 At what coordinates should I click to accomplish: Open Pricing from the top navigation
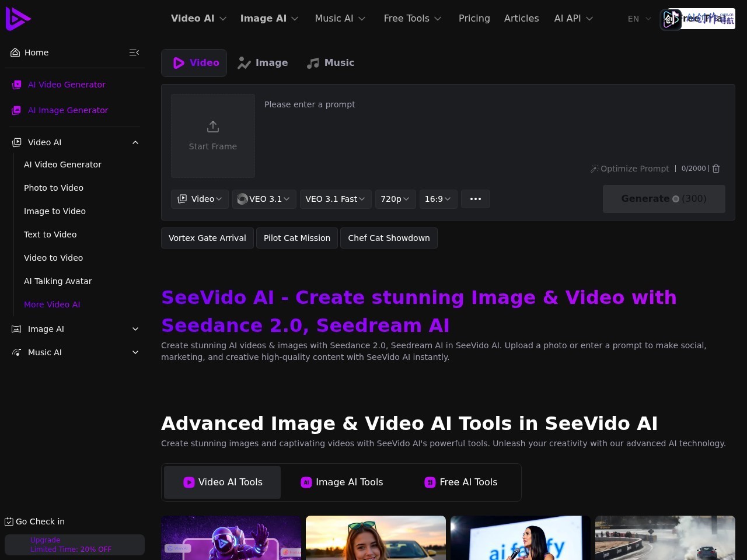[x=474, y=19]
